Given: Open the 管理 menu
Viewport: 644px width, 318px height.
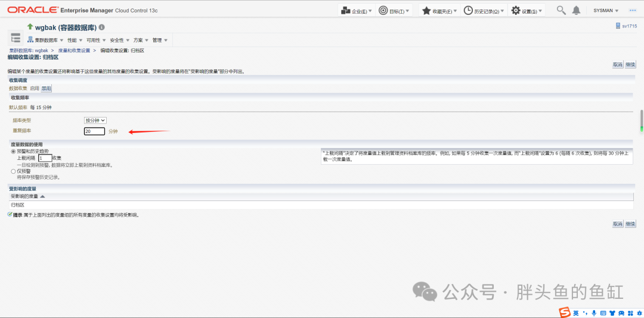Looking at the screenshot, I should [160, 40].
